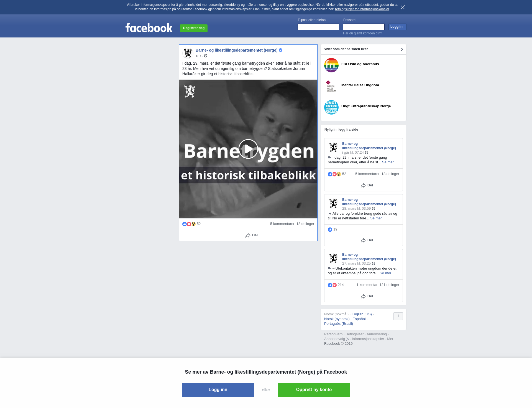Viewport: 532px width, 408px height.
Task: Switch language to English (US)
Action: (362, 314)
